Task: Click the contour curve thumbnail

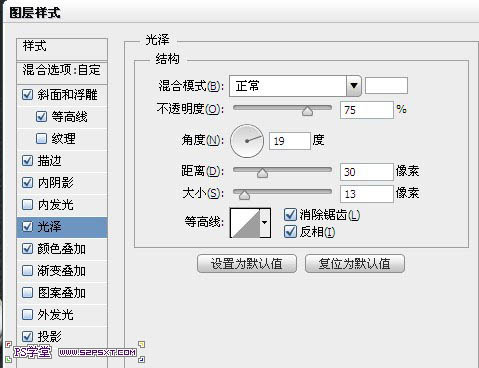Action: 245,223
